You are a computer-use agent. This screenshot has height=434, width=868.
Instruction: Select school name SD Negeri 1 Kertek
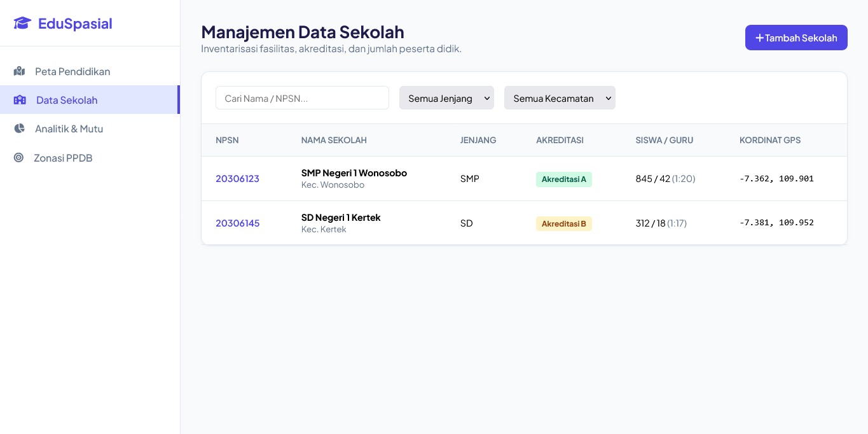click(x=341, y=218)
